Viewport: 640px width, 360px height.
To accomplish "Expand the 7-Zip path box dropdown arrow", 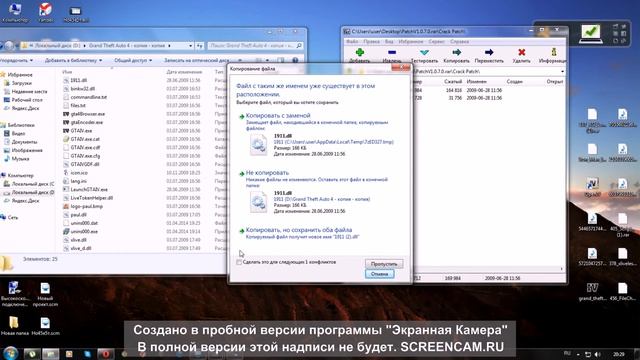I will click(562, 71).
